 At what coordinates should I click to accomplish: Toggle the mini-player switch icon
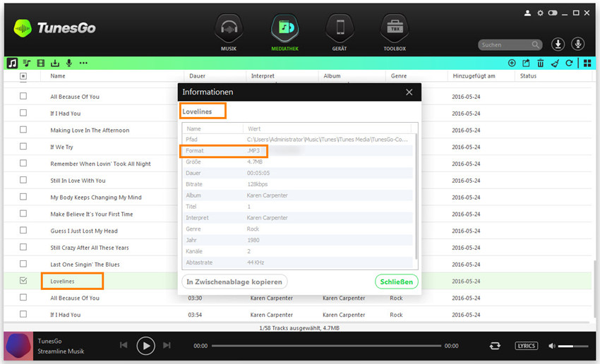553,13
